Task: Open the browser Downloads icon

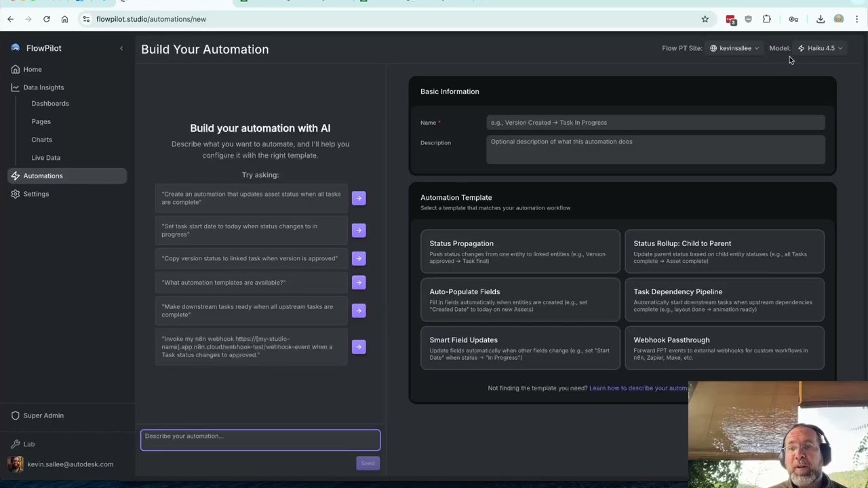Action: (x=821, y=19)
